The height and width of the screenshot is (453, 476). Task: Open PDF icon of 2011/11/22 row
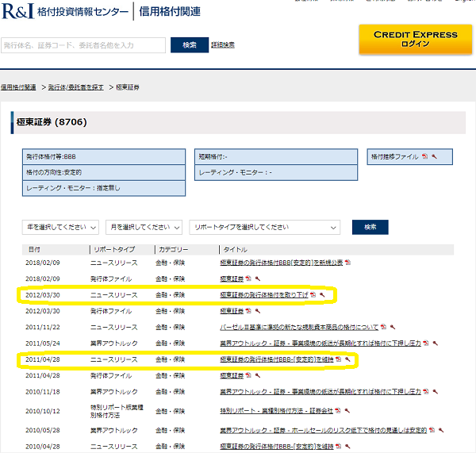click(383, 327)
